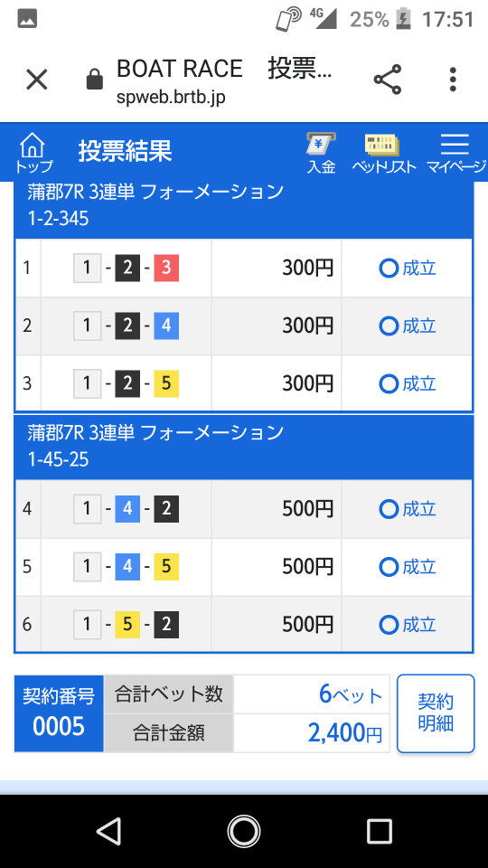Select the 1-4-5 bet row
The image size is (488, 868).
(243, 567)
